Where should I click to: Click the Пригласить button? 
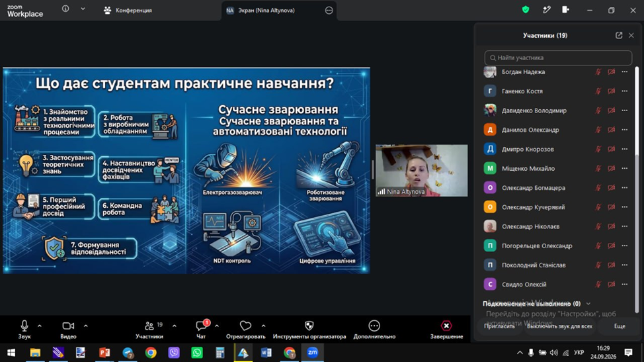[499, 326]
